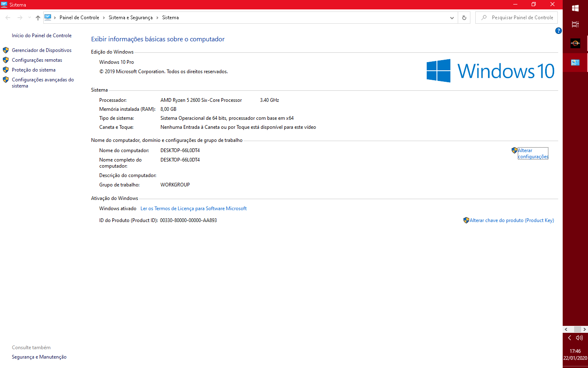The width and height of the screenshot is (588, 368).
Task: Read the Microsoft software license terms link
Action: (x=194, y=209)
